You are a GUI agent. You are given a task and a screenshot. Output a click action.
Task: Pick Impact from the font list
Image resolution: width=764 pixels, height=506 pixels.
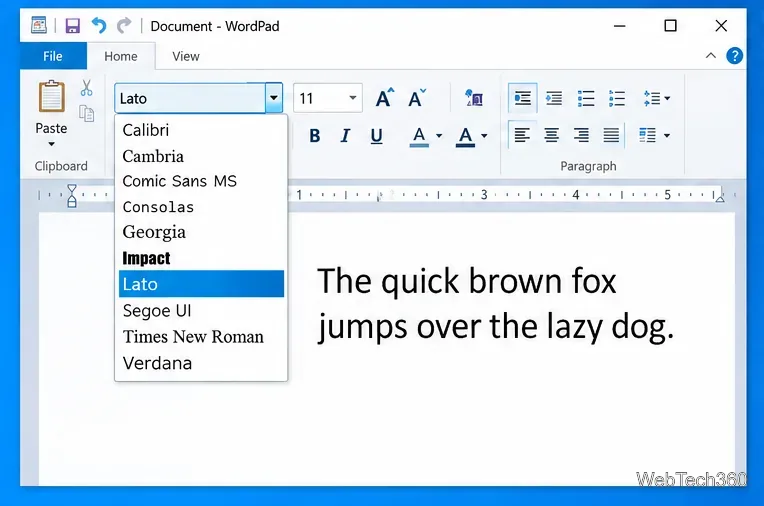tap(201, 258)
